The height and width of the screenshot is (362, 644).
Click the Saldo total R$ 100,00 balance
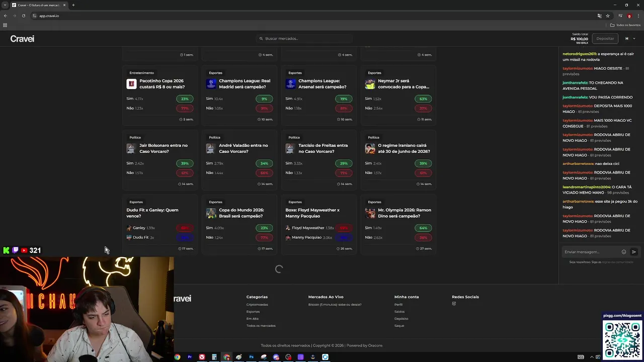tap(580, 39)
